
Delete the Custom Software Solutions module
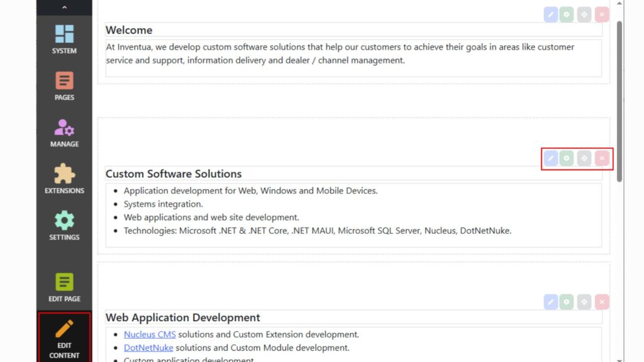(x=602, y=158)
